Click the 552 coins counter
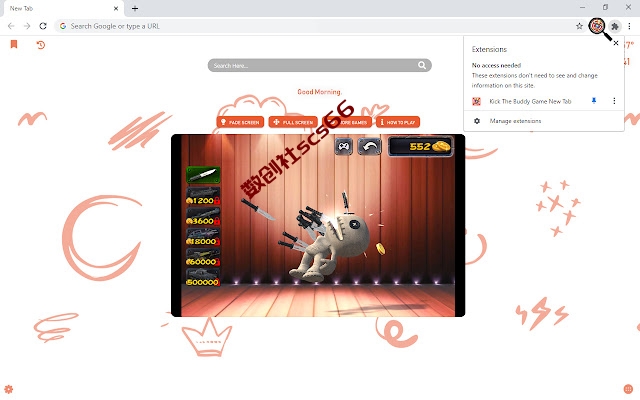The width and height of the screenshot is (640, 400). point(420,147)
